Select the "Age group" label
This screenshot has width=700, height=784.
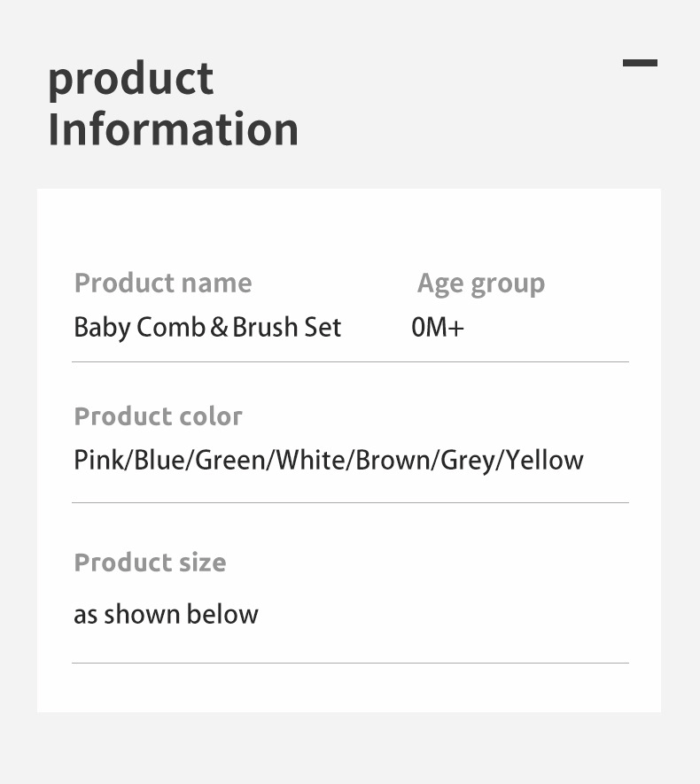481,283
